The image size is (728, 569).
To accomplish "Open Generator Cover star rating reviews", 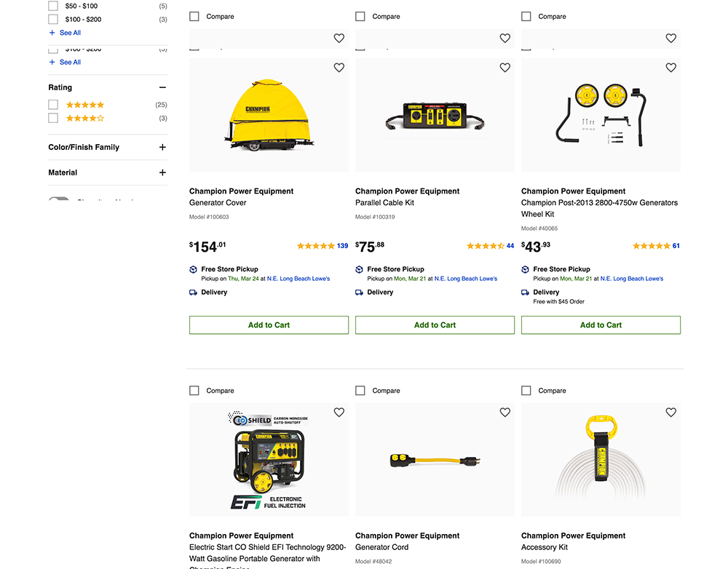I will (x=316, y=246).
